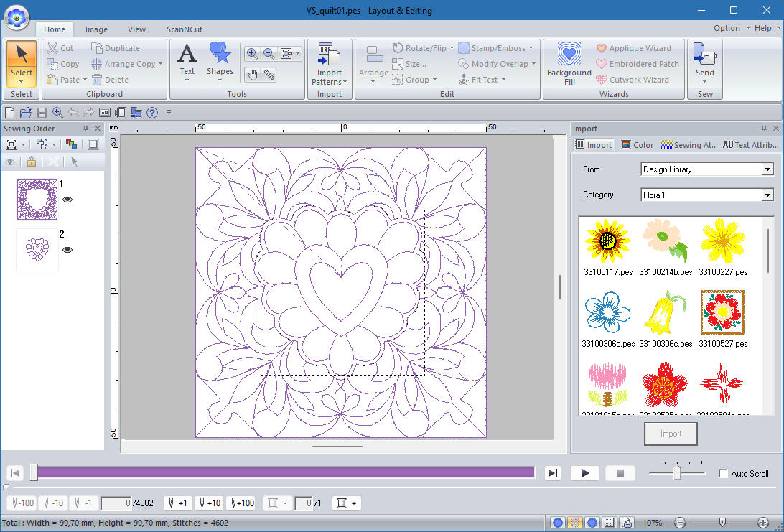Adjust the simulator speed slider
The width and height of the screenshot is (784, 532).
677,472
